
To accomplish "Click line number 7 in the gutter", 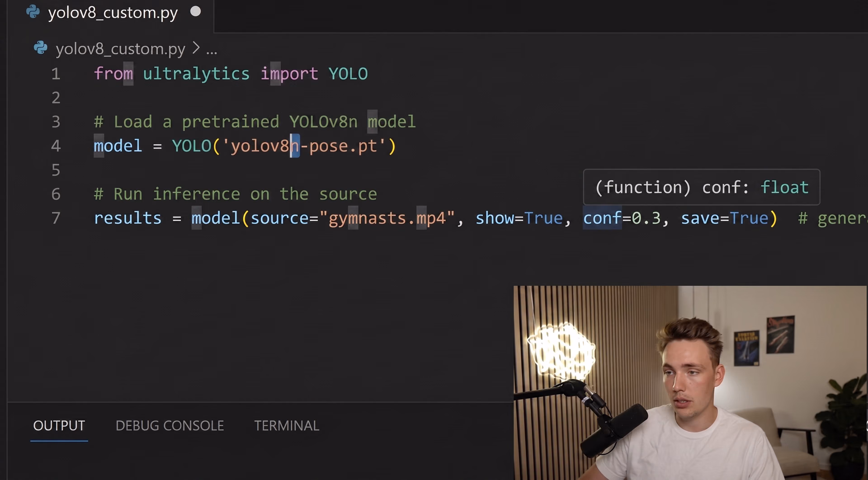I will click(56, 218).
